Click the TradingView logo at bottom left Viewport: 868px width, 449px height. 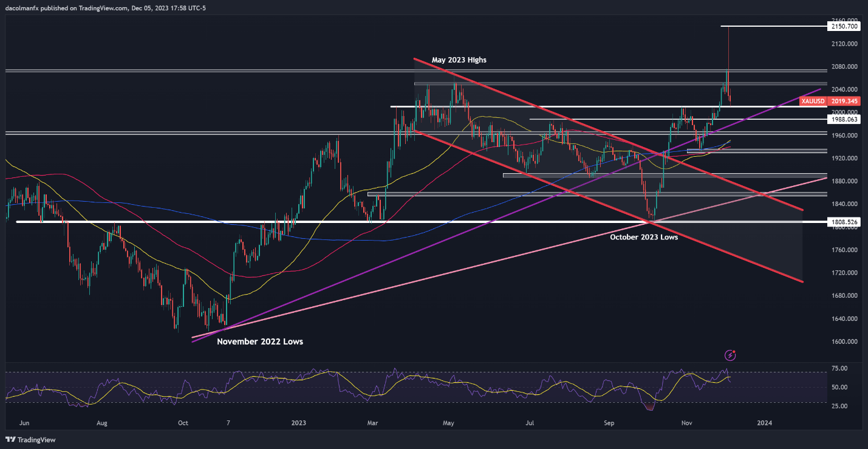(31, 440)
